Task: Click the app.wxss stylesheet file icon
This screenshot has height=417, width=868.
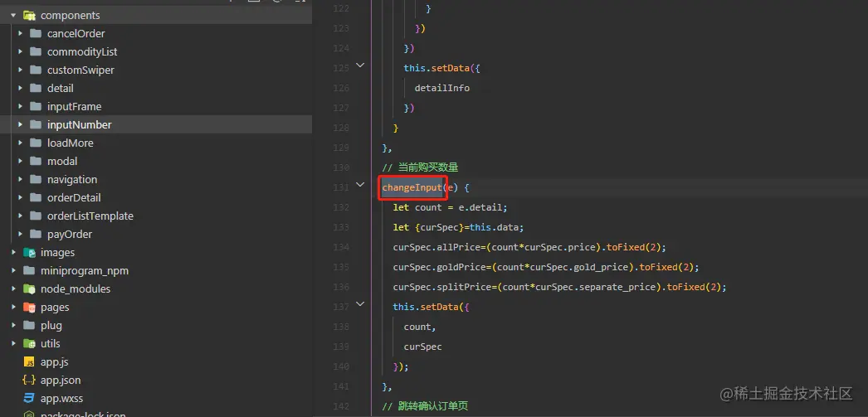Action: coord(29,399)
